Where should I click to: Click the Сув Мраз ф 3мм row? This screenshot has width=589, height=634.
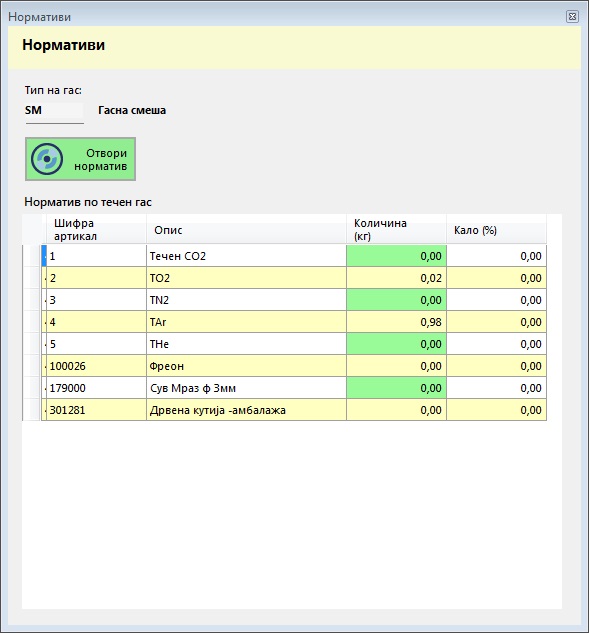pyautogui.click(x=294, y=388)
